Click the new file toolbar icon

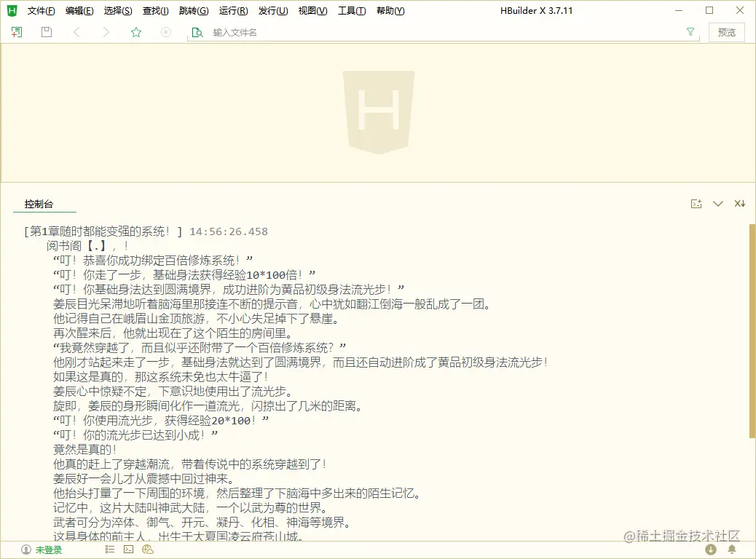(x=17, y=32)
